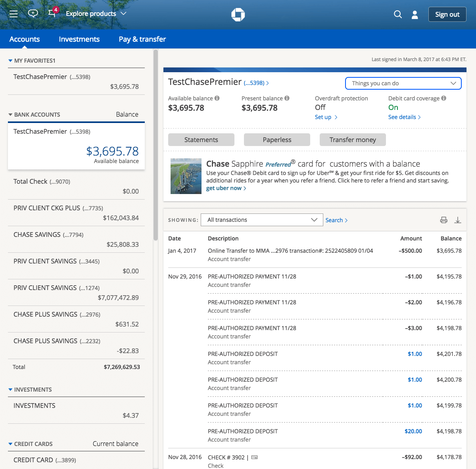Open the profile person icon
This screenshot has height=469, width=476.
pos(415,15)
